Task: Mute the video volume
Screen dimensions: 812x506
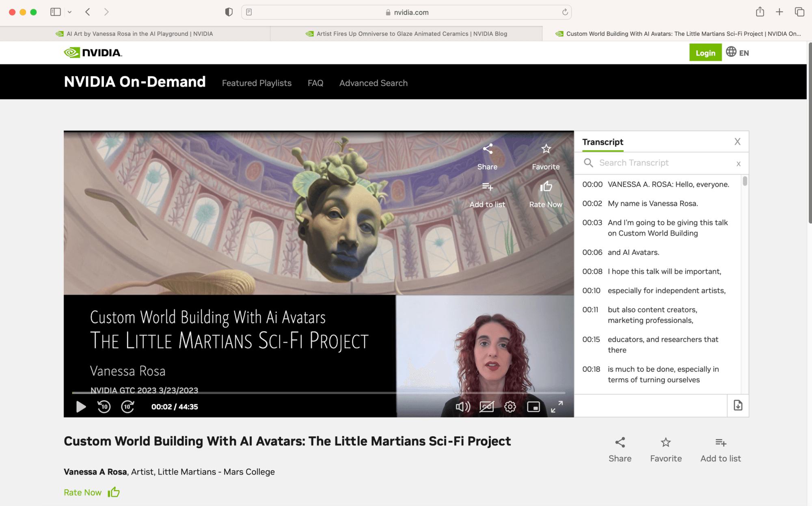Action: coord(463,407)
